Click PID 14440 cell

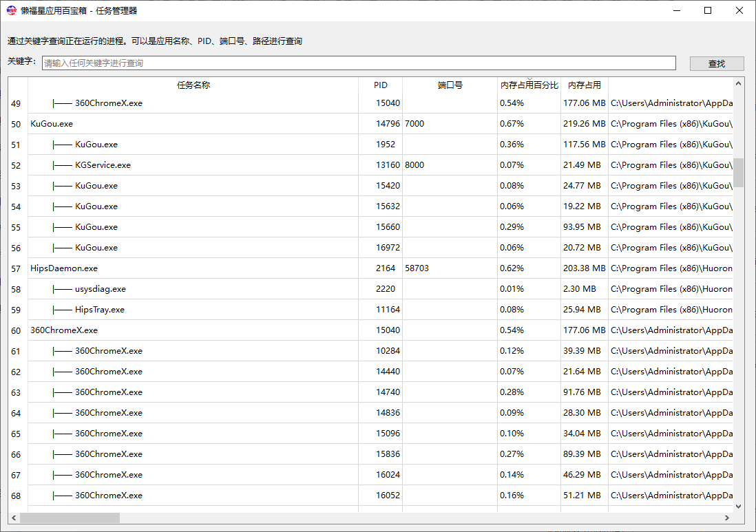(x=388, y=372)
